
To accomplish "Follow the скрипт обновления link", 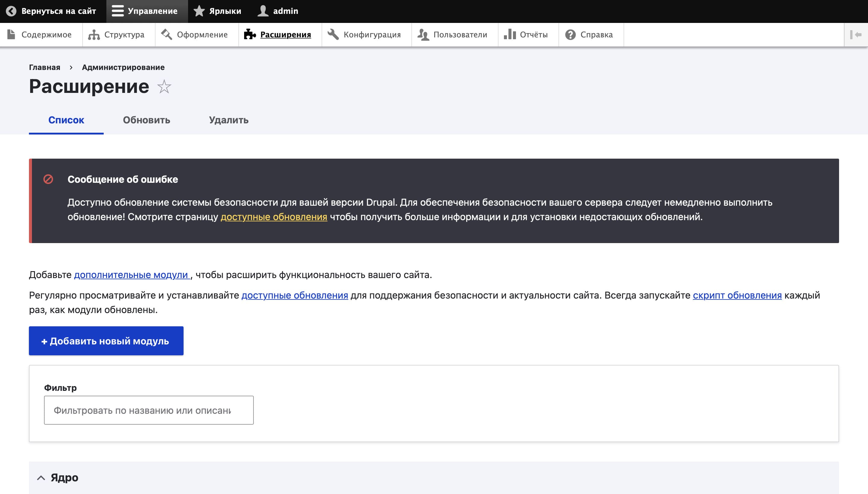I will (737, 295).
